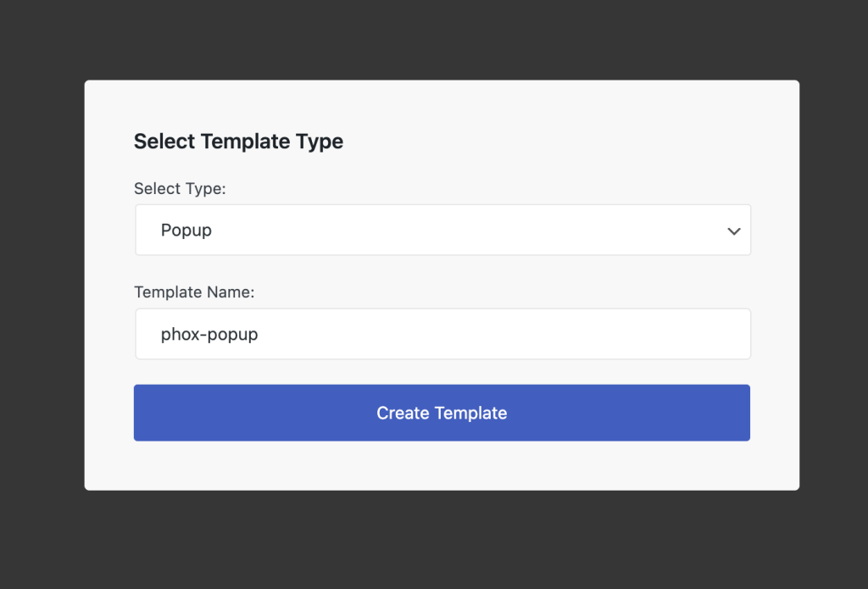
Task: Click the Select Type label
Action: [x=180, y=188]
